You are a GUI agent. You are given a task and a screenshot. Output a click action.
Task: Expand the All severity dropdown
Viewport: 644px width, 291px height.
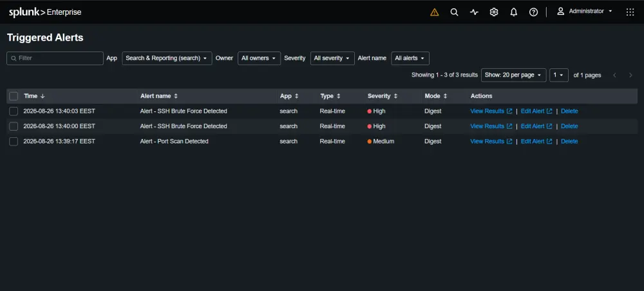[332, 59]
